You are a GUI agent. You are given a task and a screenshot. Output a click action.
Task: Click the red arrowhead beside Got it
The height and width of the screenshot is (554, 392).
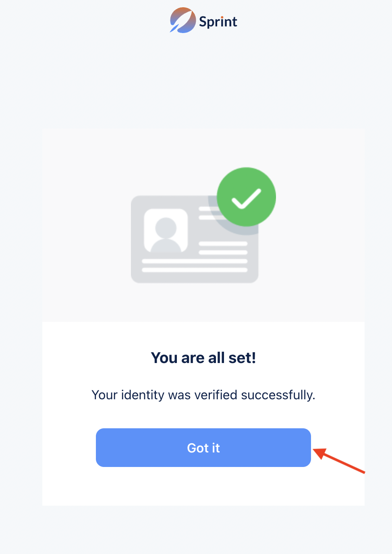coord(319,453)
